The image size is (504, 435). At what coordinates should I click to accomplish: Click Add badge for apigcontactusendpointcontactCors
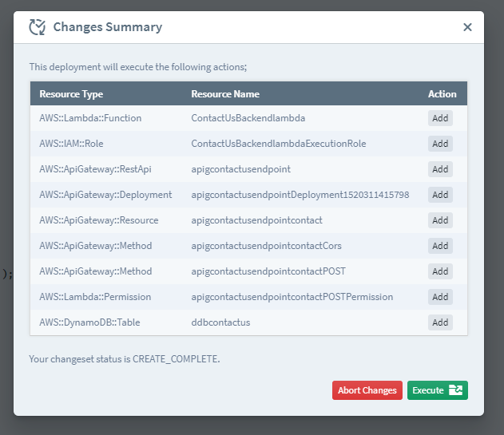pos(440,246)
